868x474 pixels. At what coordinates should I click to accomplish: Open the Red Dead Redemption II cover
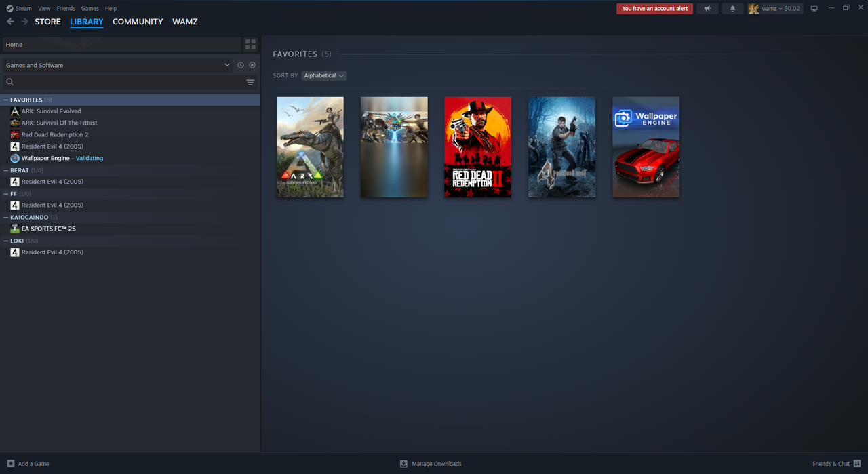pyautogui.click(x=478, y=147)
